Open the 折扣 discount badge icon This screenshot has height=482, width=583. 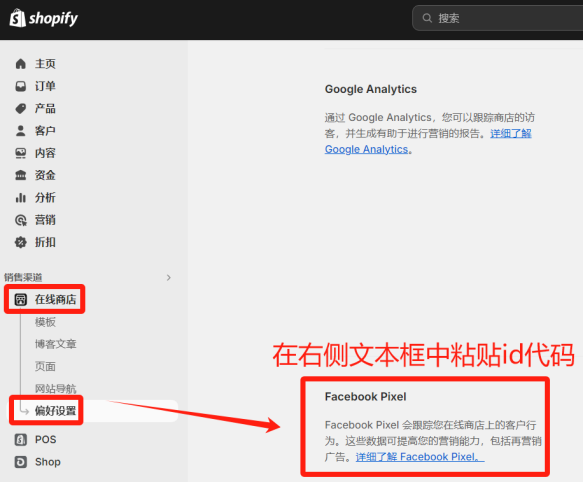[x=20, y=242]
